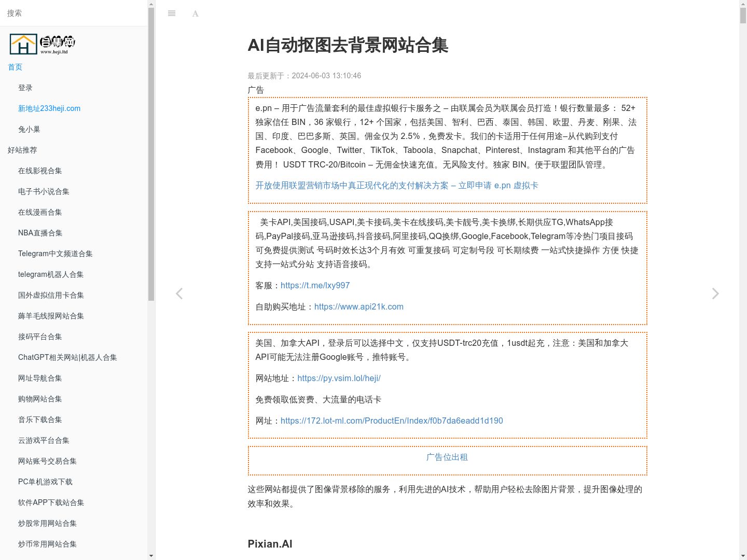This screenshot has height=560, width=747.
Task: Click the page scrollbar up arrow
Action: tap(743, 4)
